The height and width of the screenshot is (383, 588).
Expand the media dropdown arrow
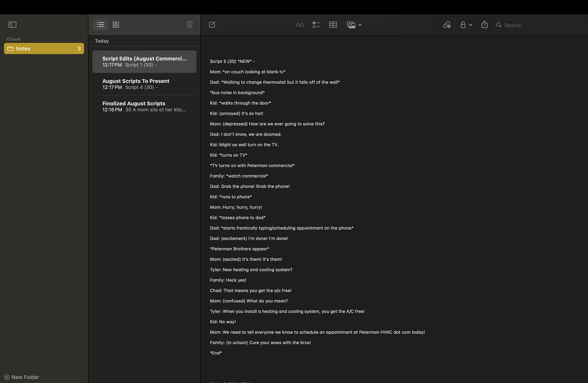click(x=360, y=25)
